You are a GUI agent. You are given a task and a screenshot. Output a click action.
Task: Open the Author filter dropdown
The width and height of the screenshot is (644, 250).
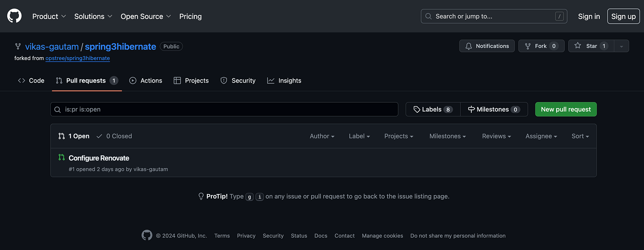click(322, 136)
